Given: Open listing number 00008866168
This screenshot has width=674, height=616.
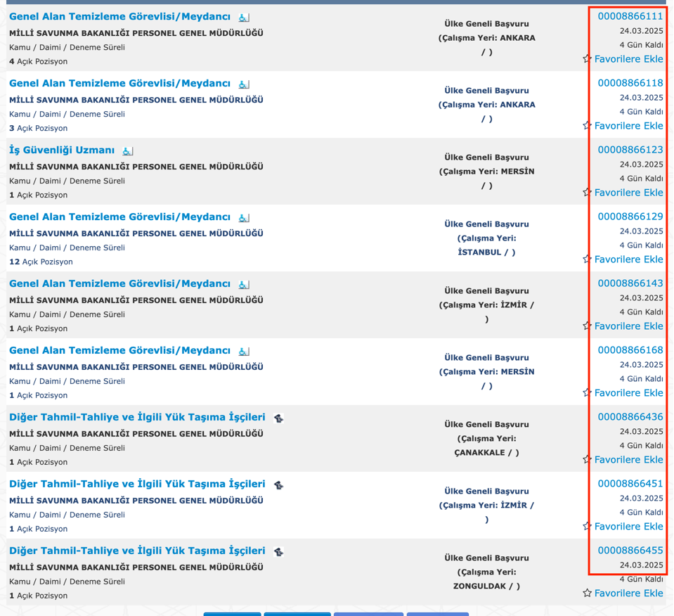Looking at the screenshot, I should click(x=630, y=350).
